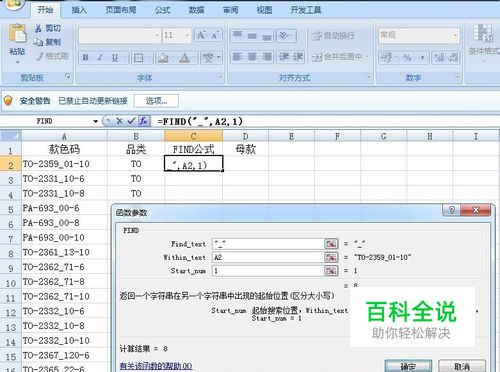This screenshot has width=500, height=372.
Task: Toggle Align Text Right
Action: coord(267,57)
